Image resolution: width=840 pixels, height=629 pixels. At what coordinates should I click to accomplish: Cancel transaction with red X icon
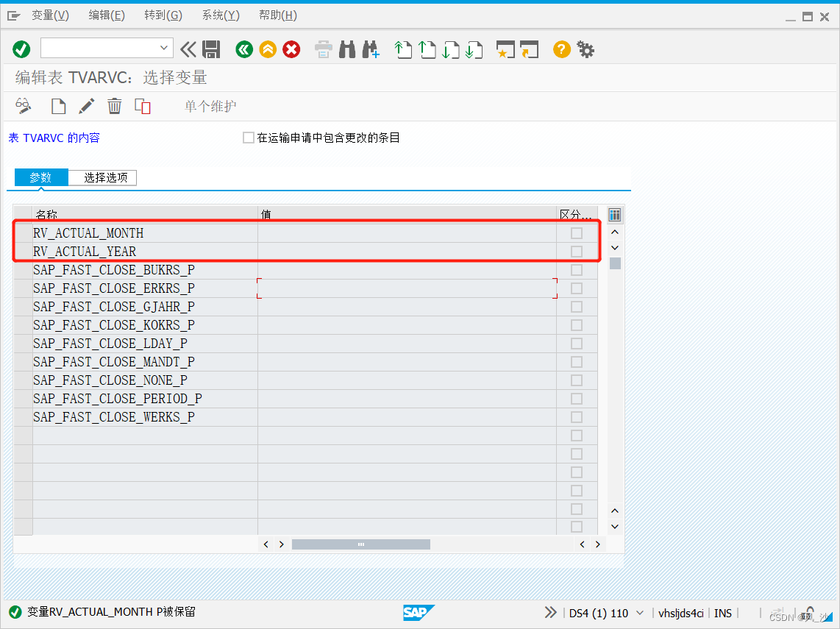point(291,49)
